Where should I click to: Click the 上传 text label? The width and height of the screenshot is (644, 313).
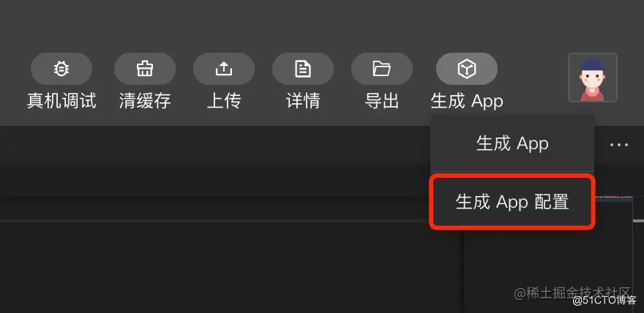[x=224, y=101]
